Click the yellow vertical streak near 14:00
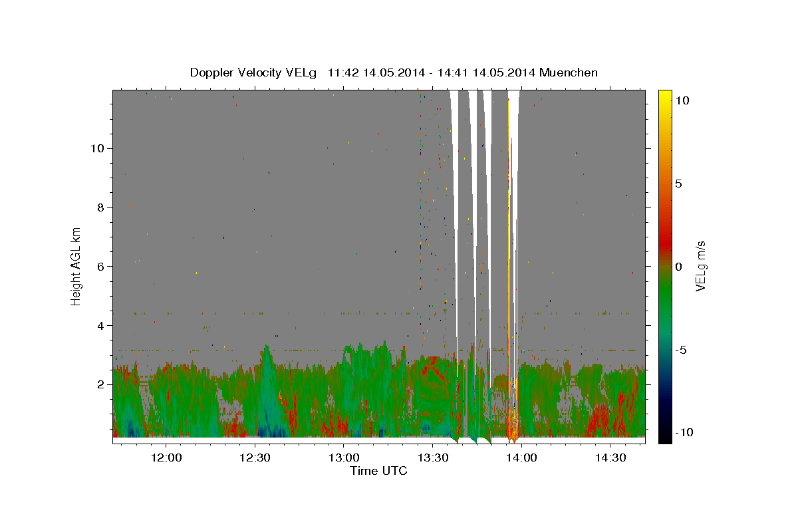 pos(509,199)
